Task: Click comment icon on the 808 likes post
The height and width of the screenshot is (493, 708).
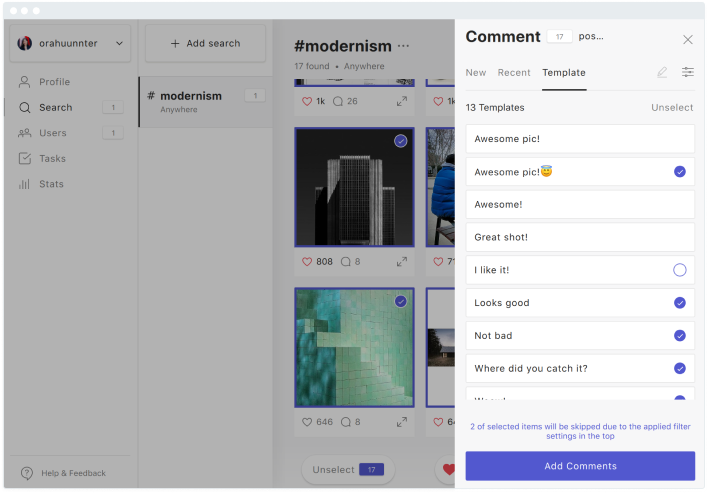Action: 345,262
